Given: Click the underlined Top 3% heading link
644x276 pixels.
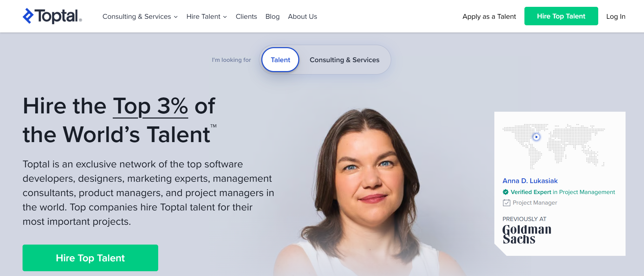Looking at the screenshot, I should pos(150,106).
